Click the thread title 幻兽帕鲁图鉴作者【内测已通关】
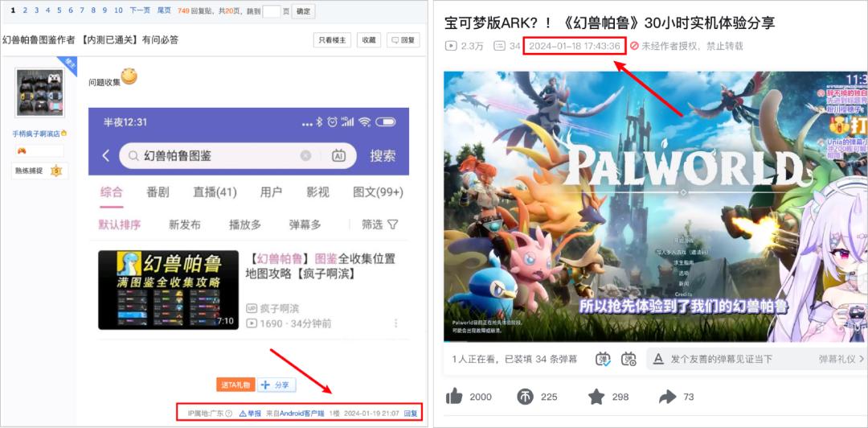Screen dimensions: 868x428 click(90, 40)
